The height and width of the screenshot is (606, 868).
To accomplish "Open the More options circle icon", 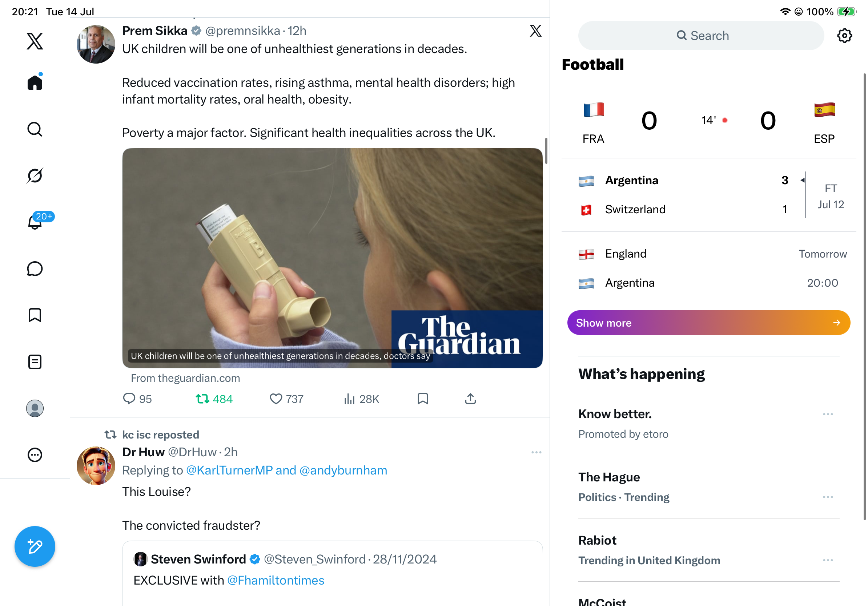I will coord(35,454).
